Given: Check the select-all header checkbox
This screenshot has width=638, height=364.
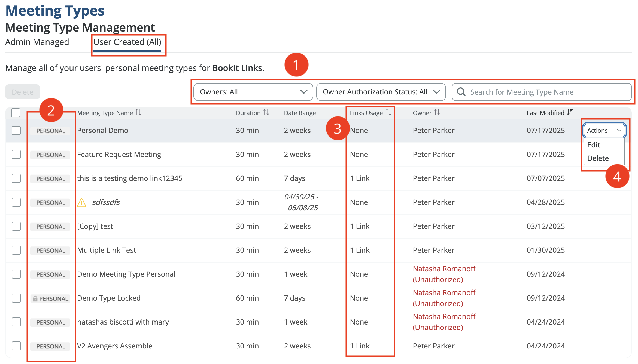Looking at the screenshot, I should tap(16, 113).
